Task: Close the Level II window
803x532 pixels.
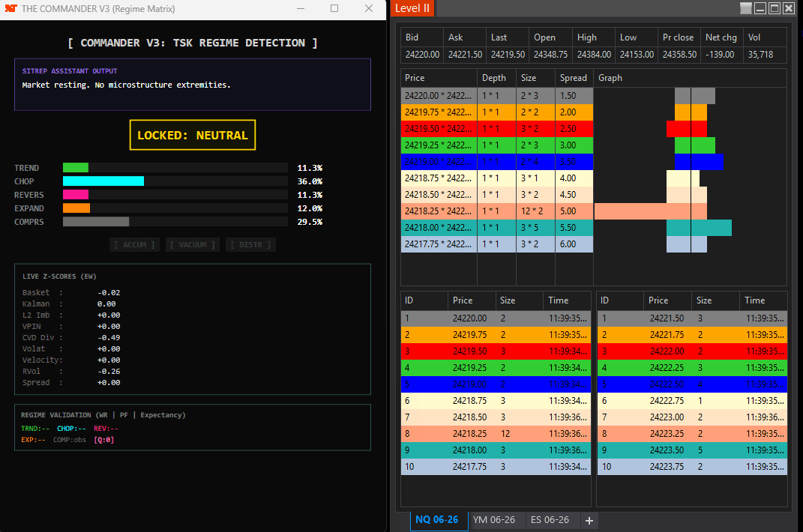Action: click(790, 8)
